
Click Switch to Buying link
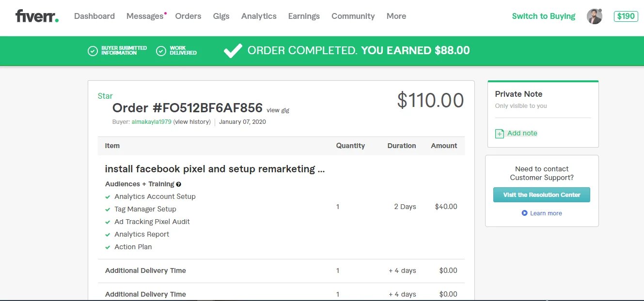[x=543, y=16]
